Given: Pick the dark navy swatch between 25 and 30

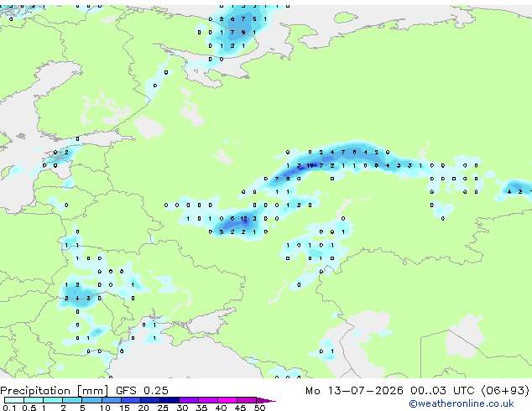Looking at the screenshot, I should pyautogui.click(x=170, y=400).
